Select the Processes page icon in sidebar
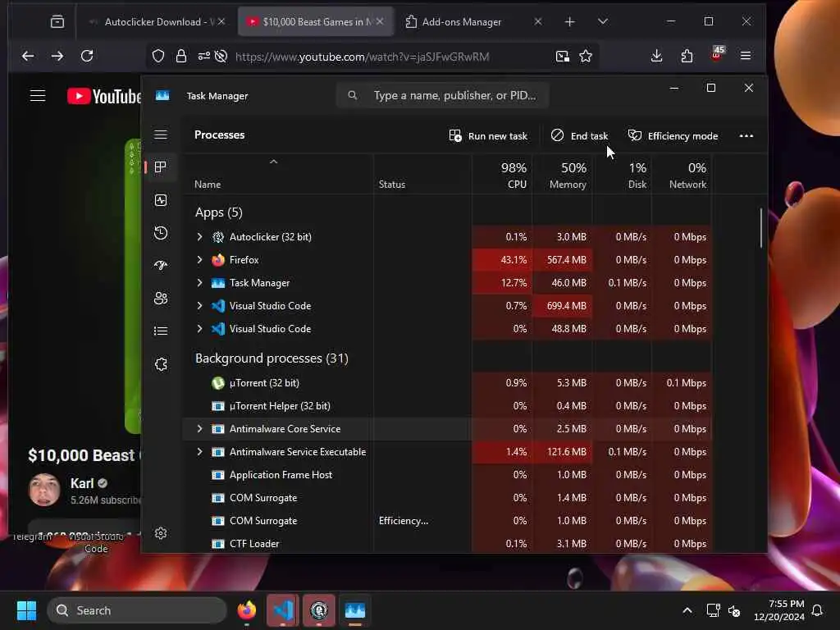840x630 pixels. coord(160,167)
